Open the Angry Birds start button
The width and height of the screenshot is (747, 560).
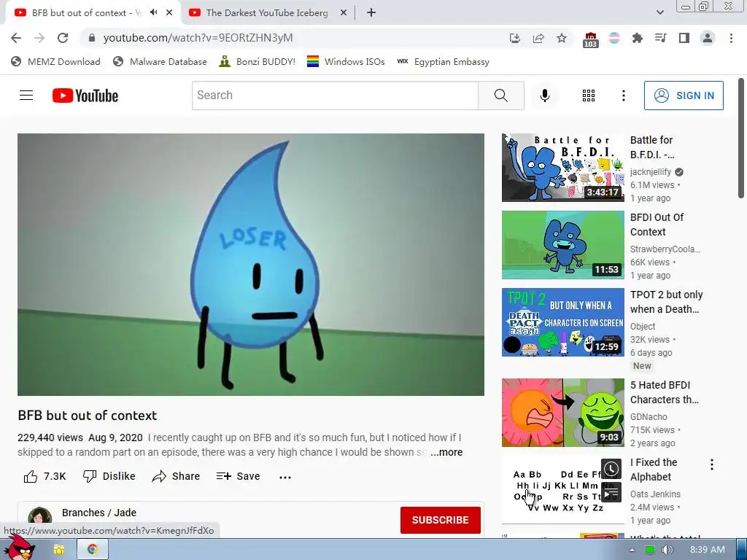point(18,548)
